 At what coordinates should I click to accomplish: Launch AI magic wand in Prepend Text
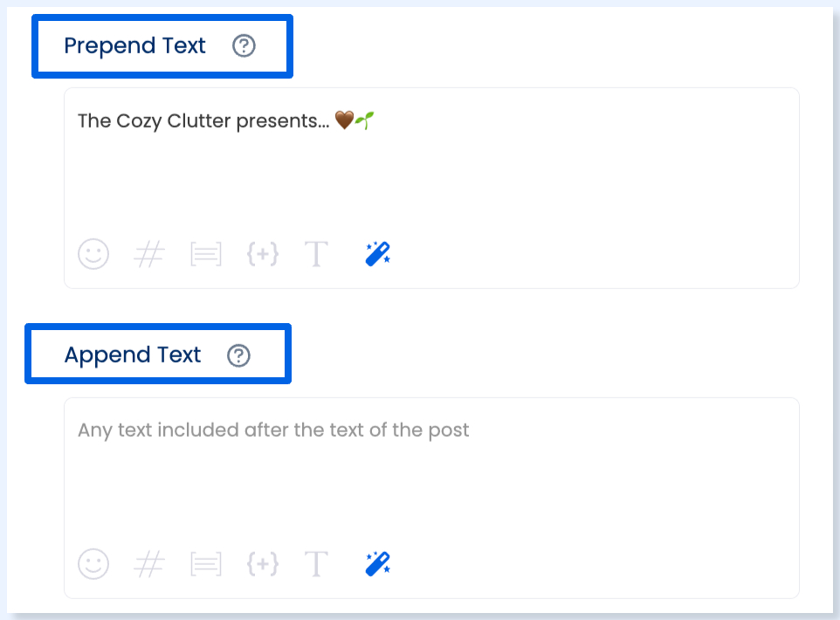click(378, 253)
